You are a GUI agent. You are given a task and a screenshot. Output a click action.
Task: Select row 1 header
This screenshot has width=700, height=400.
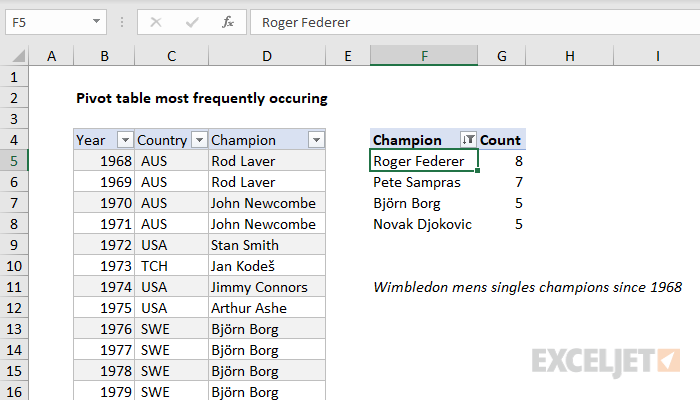point(14,77)
